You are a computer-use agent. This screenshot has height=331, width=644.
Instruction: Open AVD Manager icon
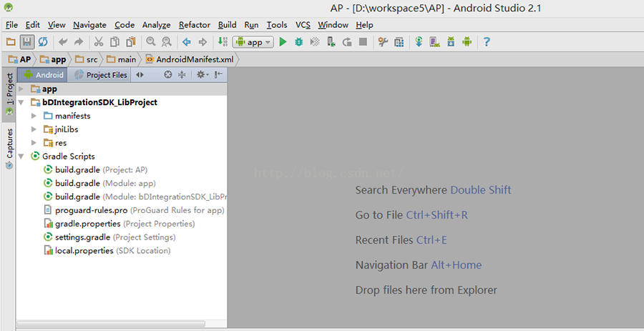pyautogui.click(x=435, y=42)
